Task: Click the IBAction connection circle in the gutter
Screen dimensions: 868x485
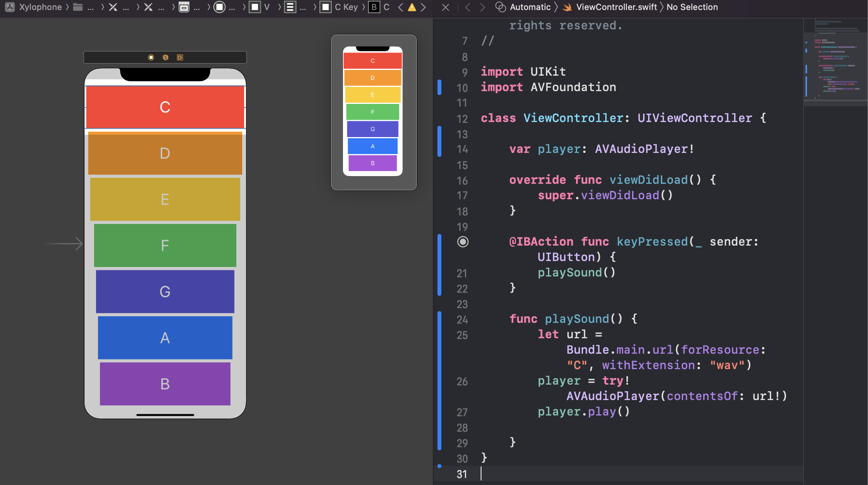Action: click(x=463, y=242)
